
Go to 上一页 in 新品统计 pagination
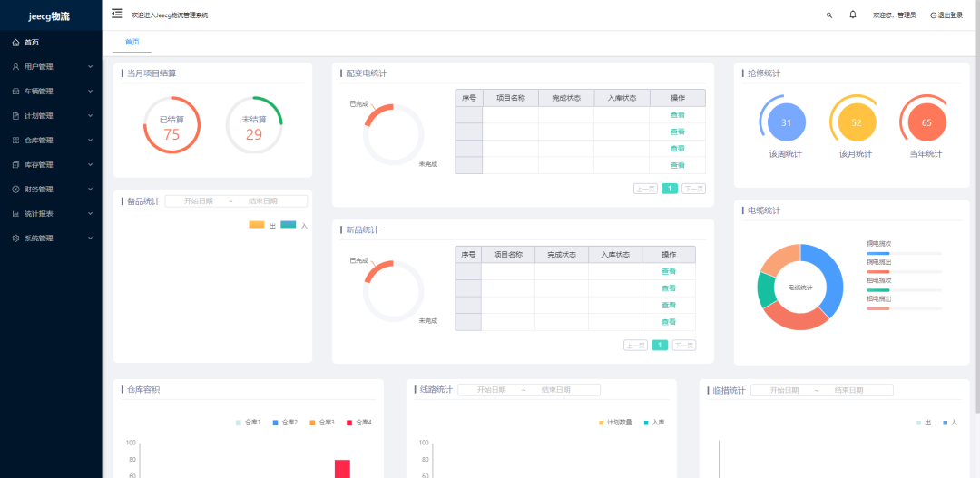click(x=635, y=346)
